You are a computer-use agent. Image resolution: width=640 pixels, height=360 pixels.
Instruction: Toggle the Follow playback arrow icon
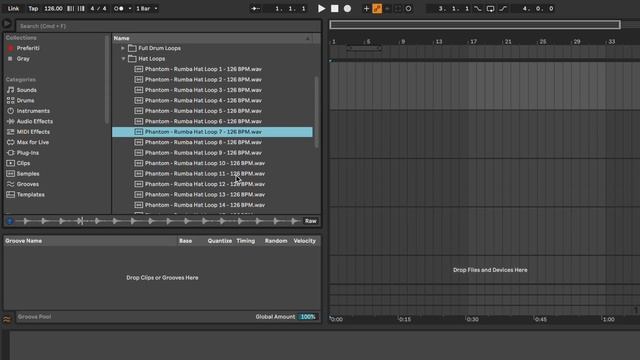[x=256, y=9]
